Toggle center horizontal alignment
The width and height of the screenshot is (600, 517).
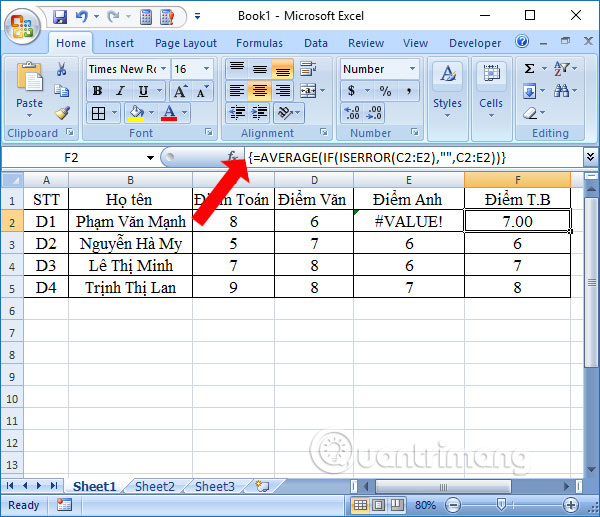point(260,91)
